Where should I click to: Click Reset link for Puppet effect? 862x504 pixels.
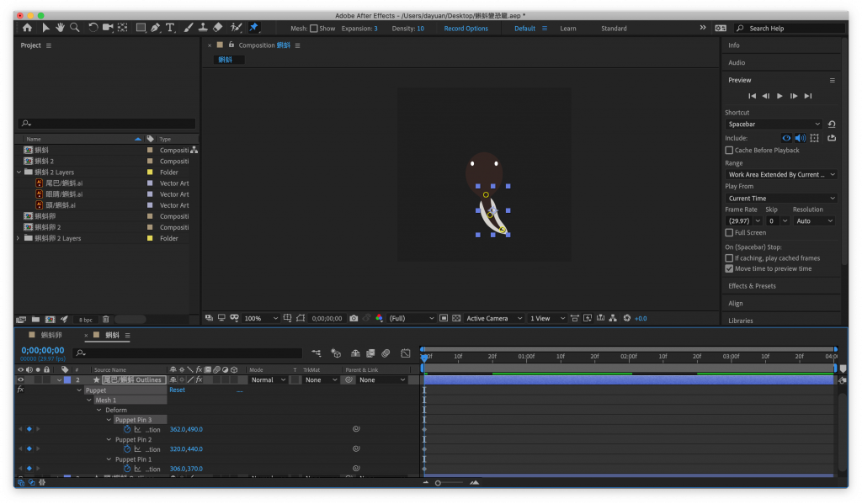coord(177,390)
